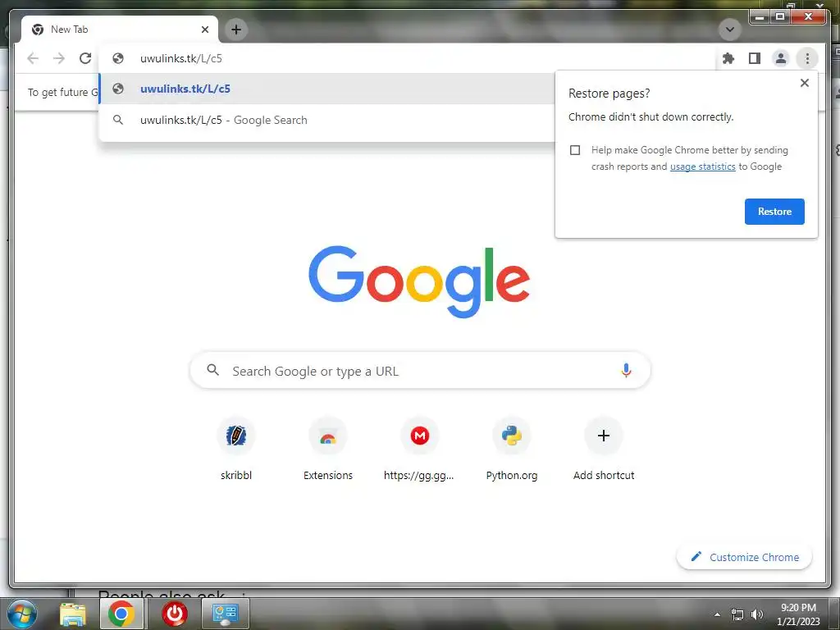The image size is (840, 630).
Task: Open the usage statistics link
Action: (702, 167)
